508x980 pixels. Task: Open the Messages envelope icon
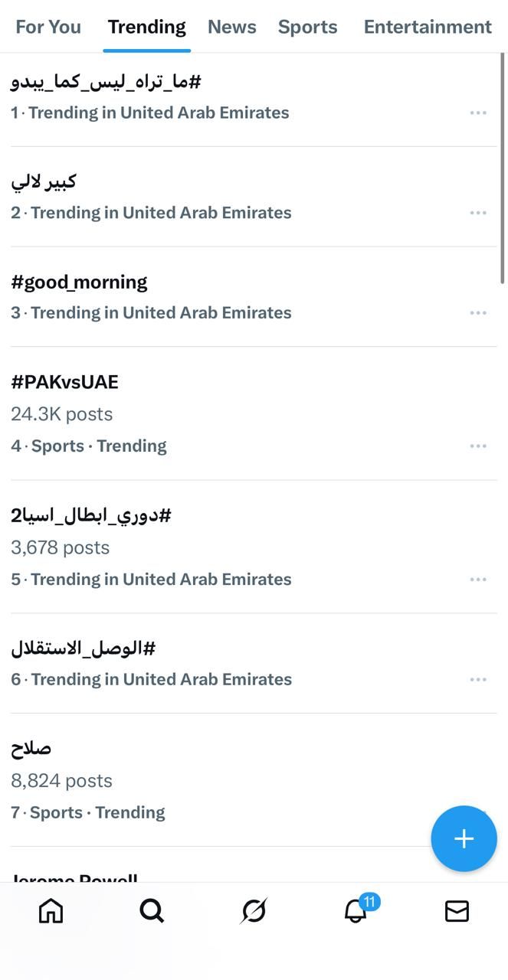[457, 911]
